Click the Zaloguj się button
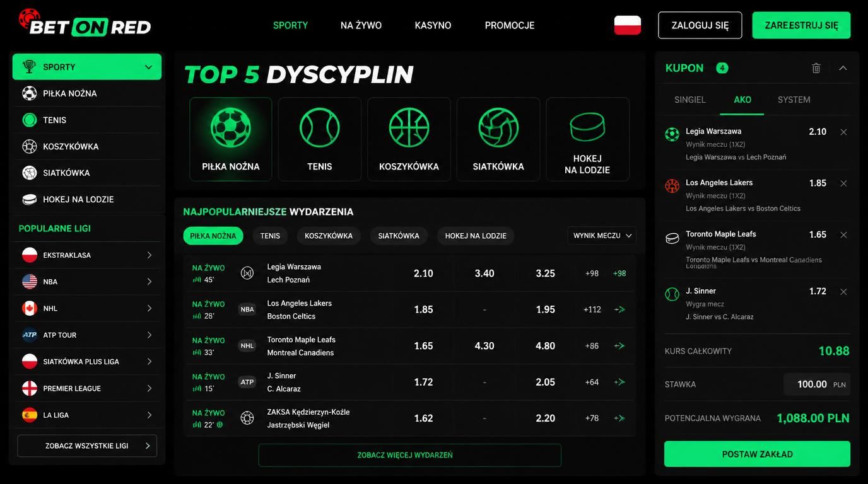Screen dimensions: 868x484 coord(700,25)
